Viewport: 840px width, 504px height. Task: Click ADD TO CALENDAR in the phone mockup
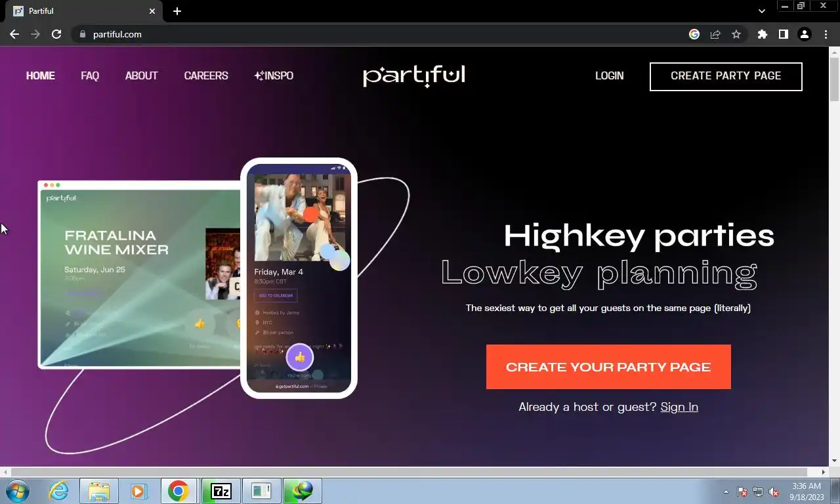276,295
